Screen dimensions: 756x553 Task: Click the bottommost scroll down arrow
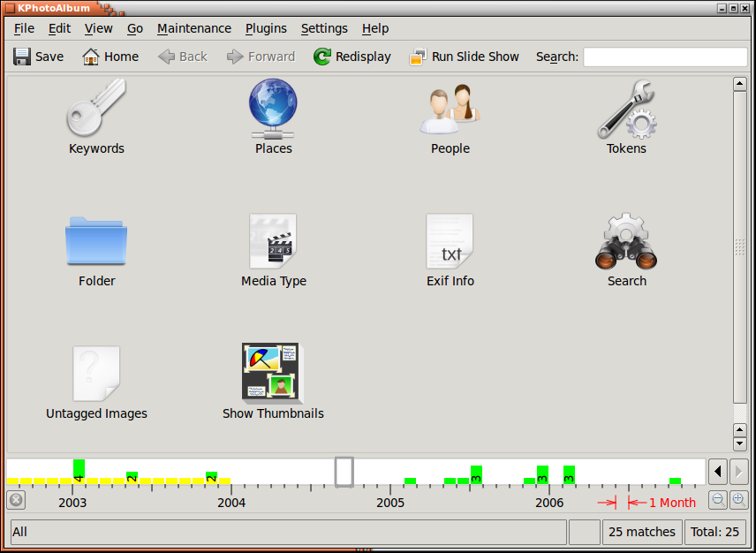pos(739,443)
